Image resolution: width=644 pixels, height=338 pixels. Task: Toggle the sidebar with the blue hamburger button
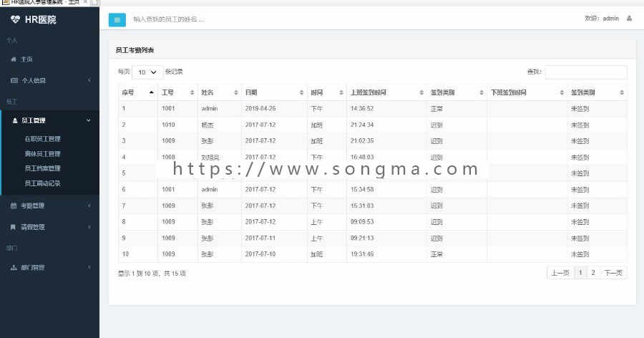click(x=117, y=20)
